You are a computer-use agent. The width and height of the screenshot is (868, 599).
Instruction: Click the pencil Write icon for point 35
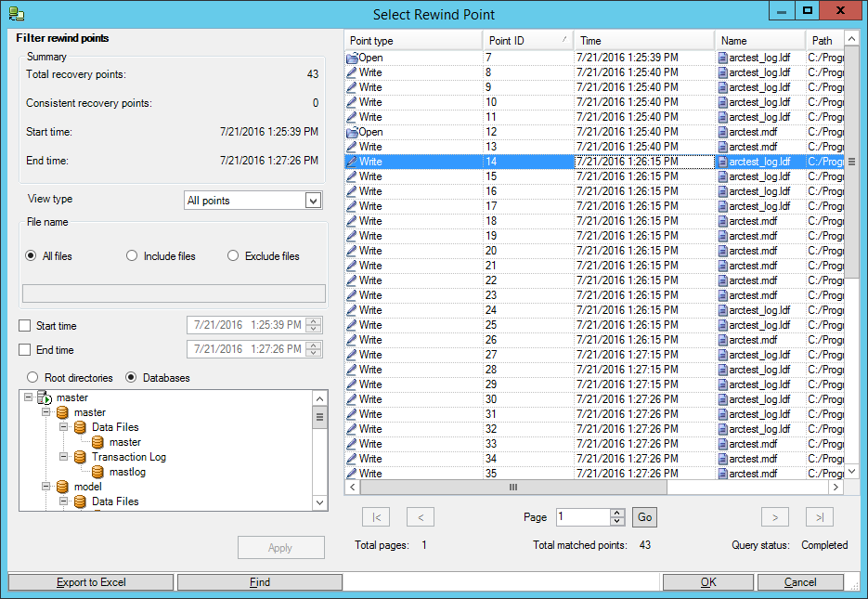tap(352, 474)
